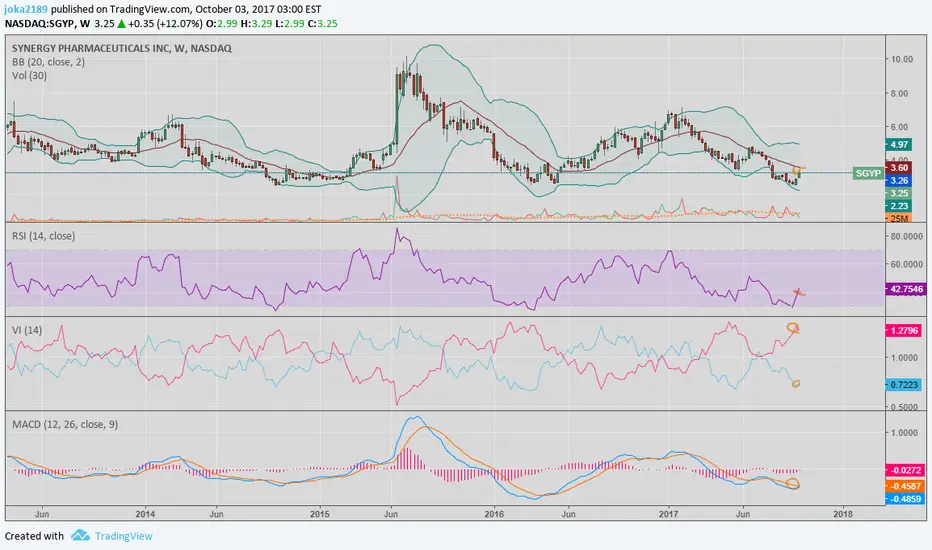The image size is (932, 550).
Task: Click the VI (14) pane label
Action: coord(27,330)
